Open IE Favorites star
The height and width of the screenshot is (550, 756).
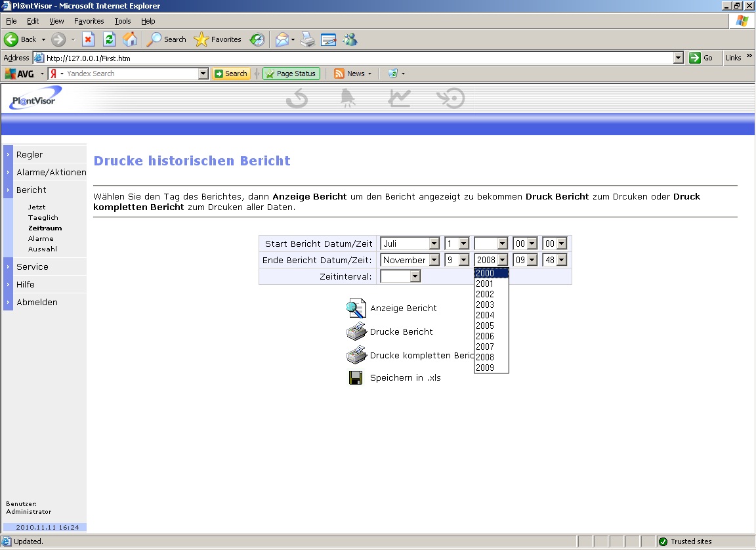coord(217,39)
